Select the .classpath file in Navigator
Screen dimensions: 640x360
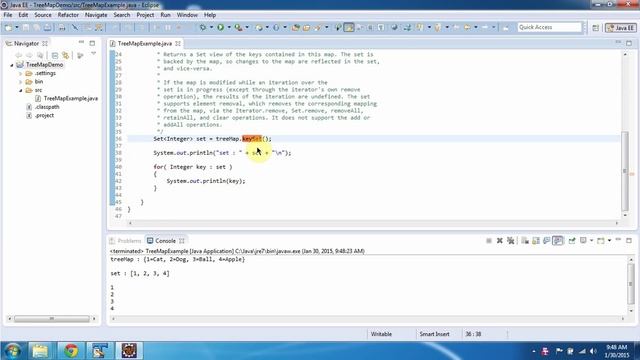[47, 107]
